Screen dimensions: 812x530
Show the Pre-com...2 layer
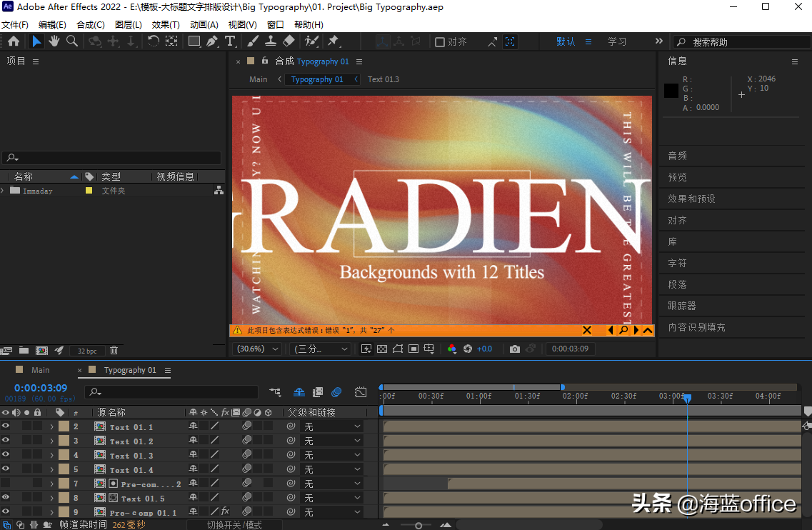6,484
